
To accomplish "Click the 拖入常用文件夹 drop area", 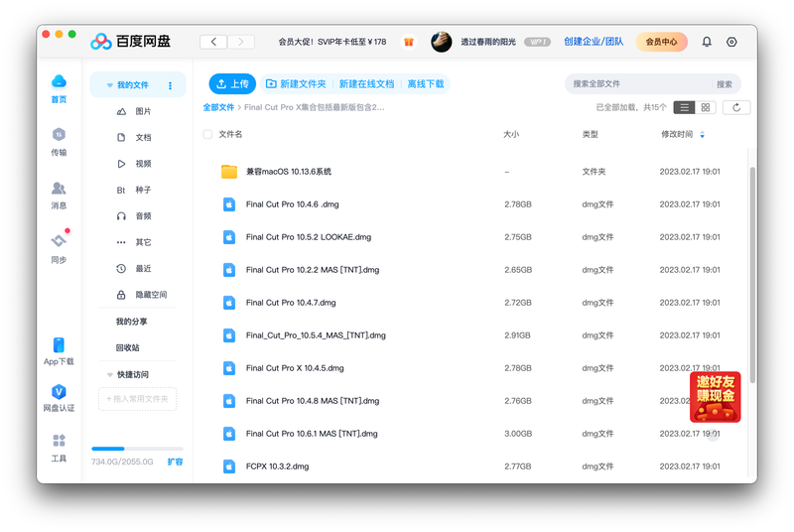I will [x=137, y=399].
